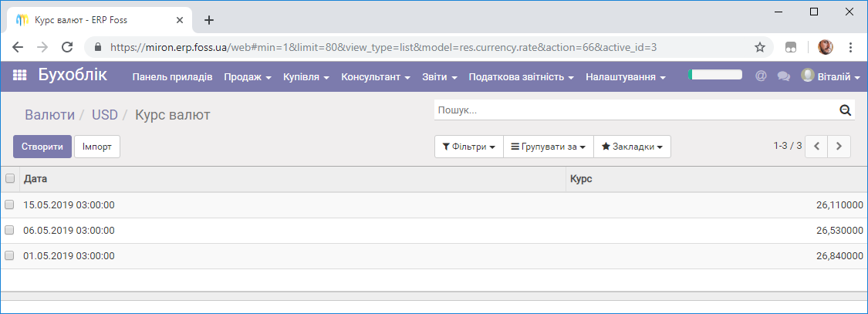This screenshot has width=868, height=314.
Task: Bookmark this page with the star icon
Action: tap(760, 47)
